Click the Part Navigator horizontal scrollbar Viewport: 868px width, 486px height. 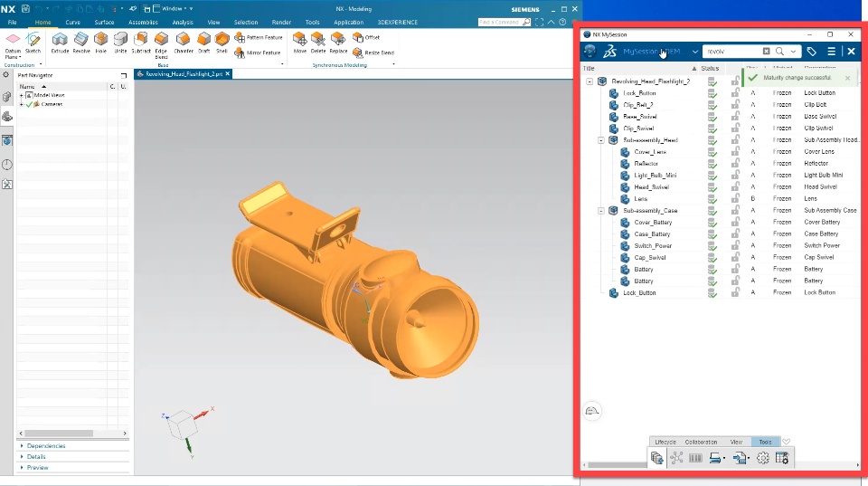(x=59, y=434)
